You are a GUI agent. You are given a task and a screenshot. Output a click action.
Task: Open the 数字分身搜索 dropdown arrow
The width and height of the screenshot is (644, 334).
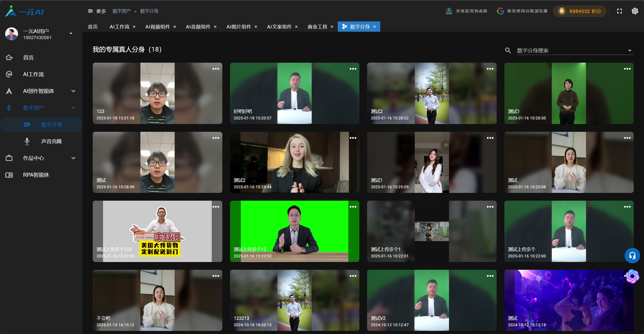(x=630, y=51)
